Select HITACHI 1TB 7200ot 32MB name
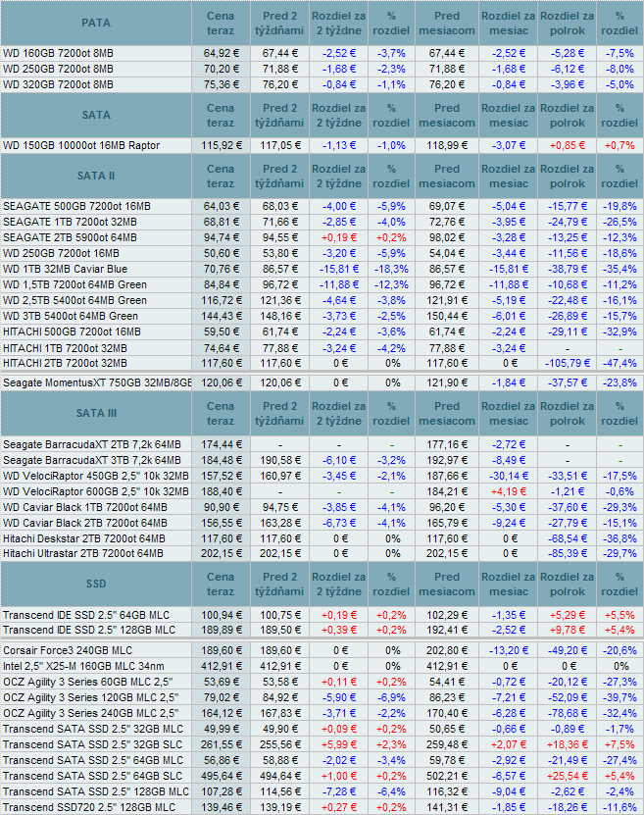644x815 pixels. 65,348
